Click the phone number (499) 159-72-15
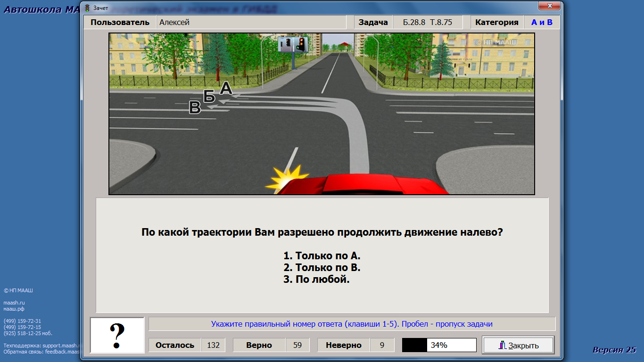 pos(22,327)
